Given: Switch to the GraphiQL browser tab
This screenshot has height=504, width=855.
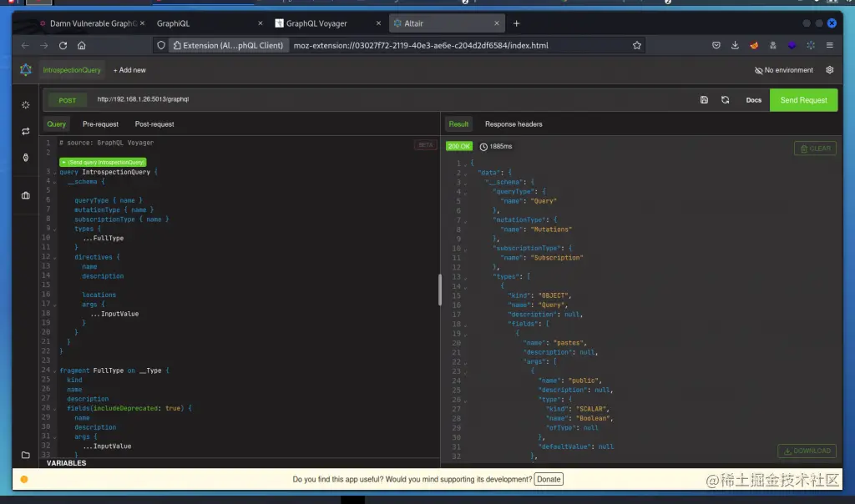Looking at the screenshot, I should coord(209,23).
